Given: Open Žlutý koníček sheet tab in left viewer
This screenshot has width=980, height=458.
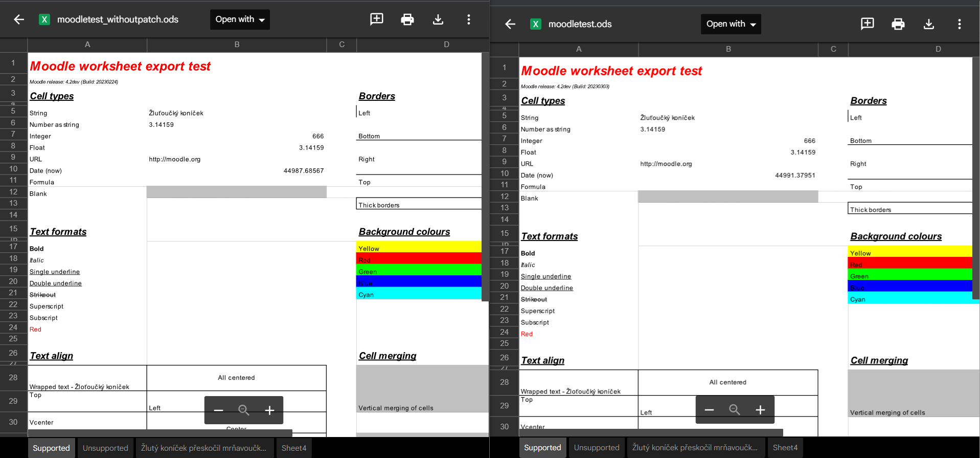Looking at the screenshot, I should click(x=203, y=448).
